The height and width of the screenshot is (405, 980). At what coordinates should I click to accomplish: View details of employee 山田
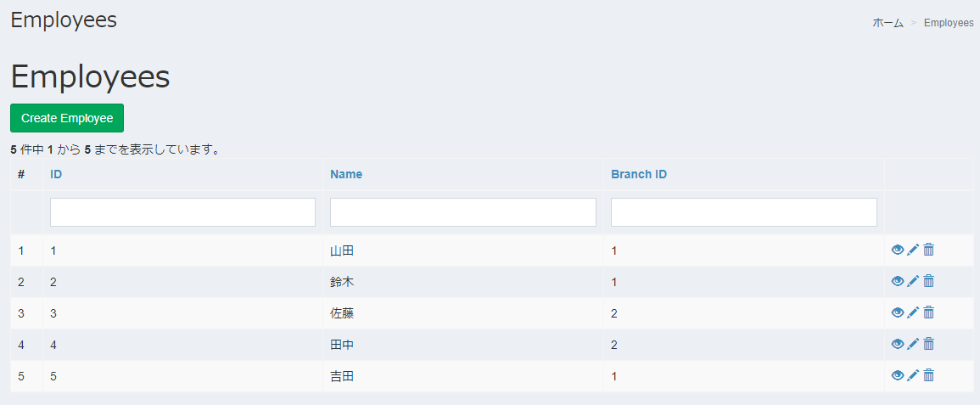point(898,250)
